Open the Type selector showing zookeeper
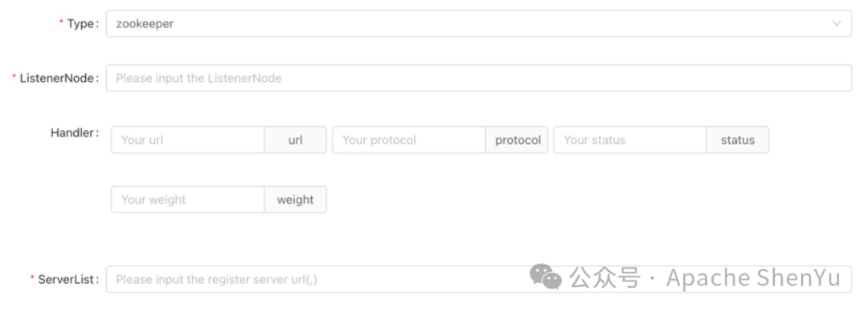Image resolution: width=868 pixels, height=312 pixels. (x=479, y=23)
